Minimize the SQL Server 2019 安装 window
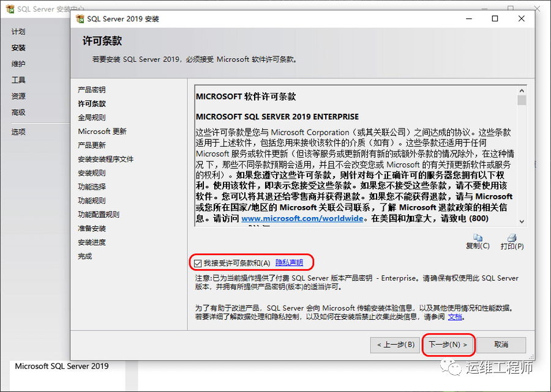The height and width of the screenshot is (392, 551). click(x=469, y=18)
